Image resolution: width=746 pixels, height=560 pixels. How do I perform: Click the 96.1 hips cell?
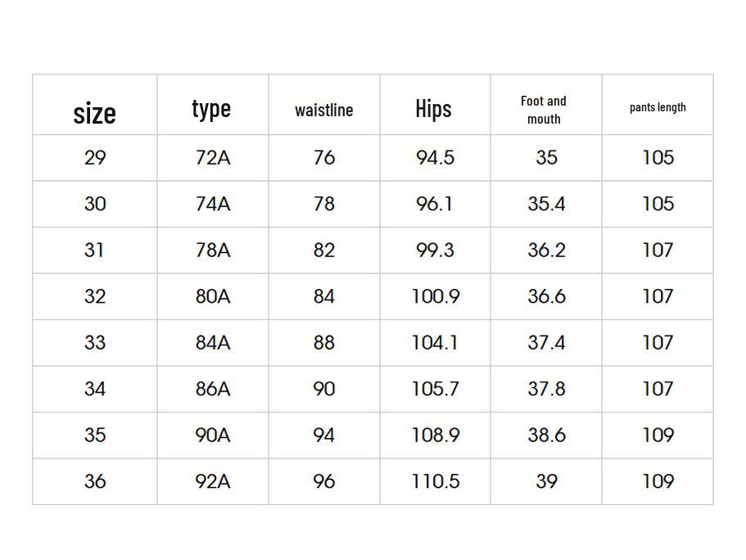tap(435, 204)
